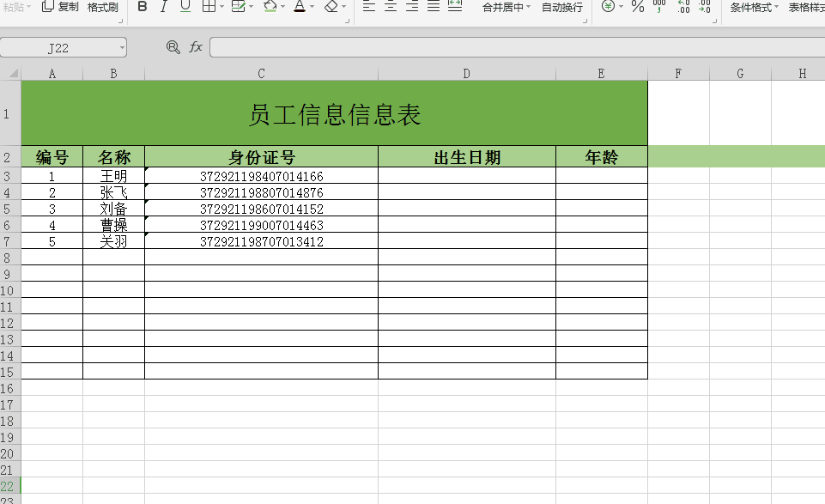Click the select-all corner triangle
This screenshot has height=504, width=825.
pyautogui.click(x=13, y=73)
